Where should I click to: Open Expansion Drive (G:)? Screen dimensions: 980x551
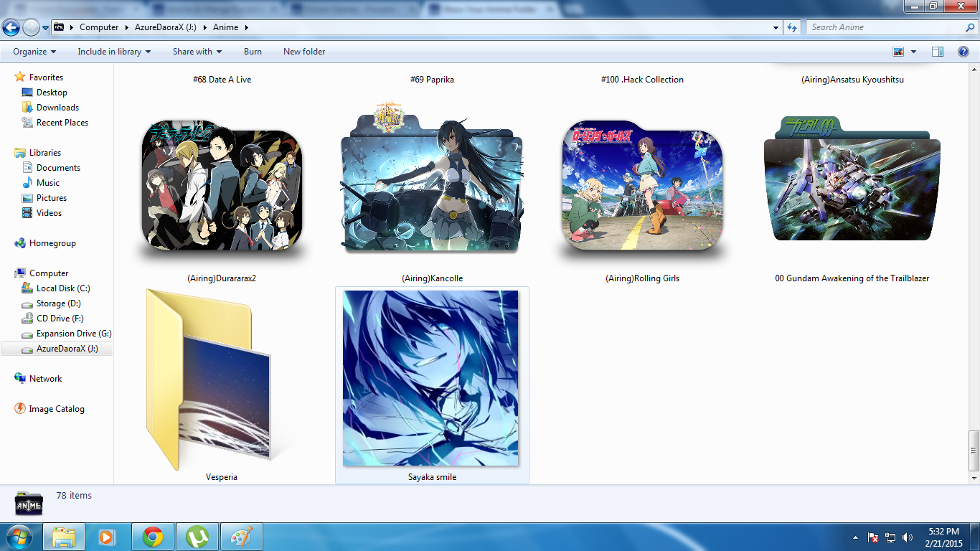tap(74, 334)
